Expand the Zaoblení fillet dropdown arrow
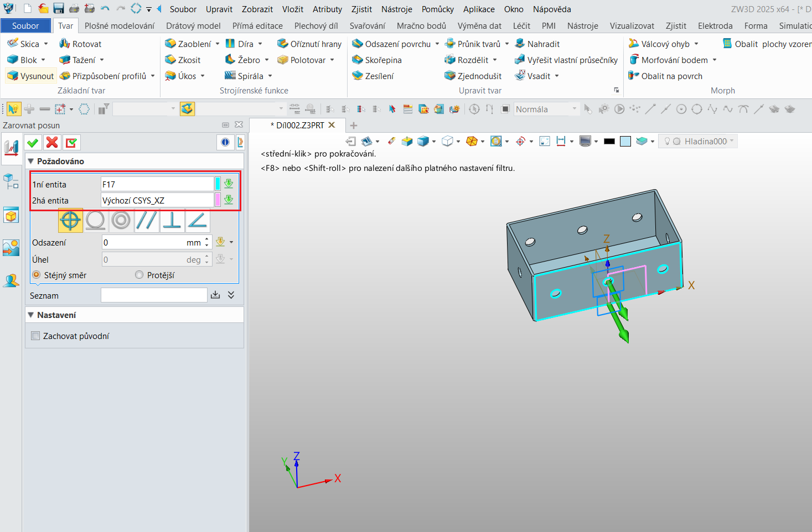812x532 pixels. (218, 44)
